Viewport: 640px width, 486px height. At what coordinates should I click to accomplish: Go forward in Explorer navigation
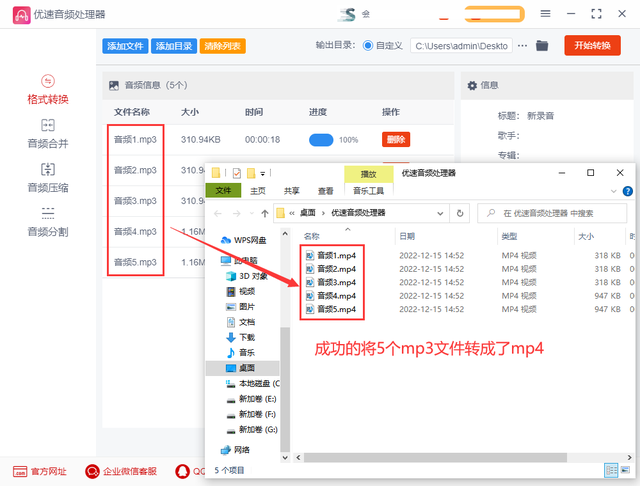pos(236,213)
